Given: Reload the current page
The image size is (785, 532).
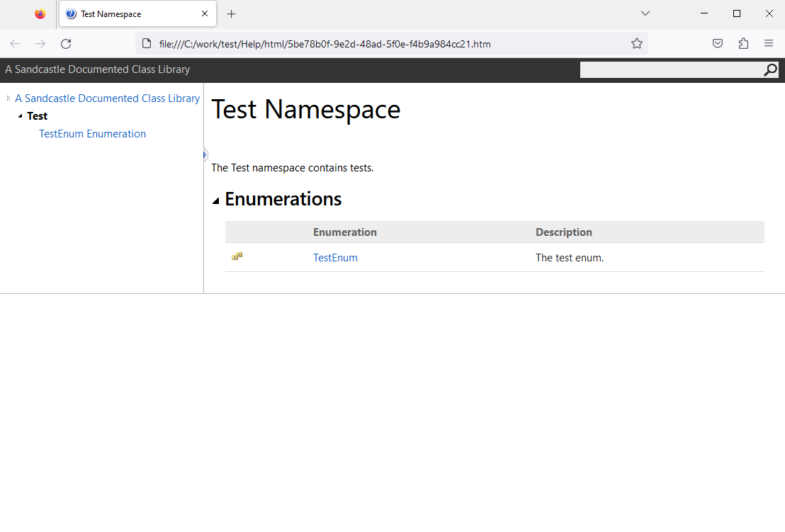Looking at the screenshot, I should click(x=66, y=43).
